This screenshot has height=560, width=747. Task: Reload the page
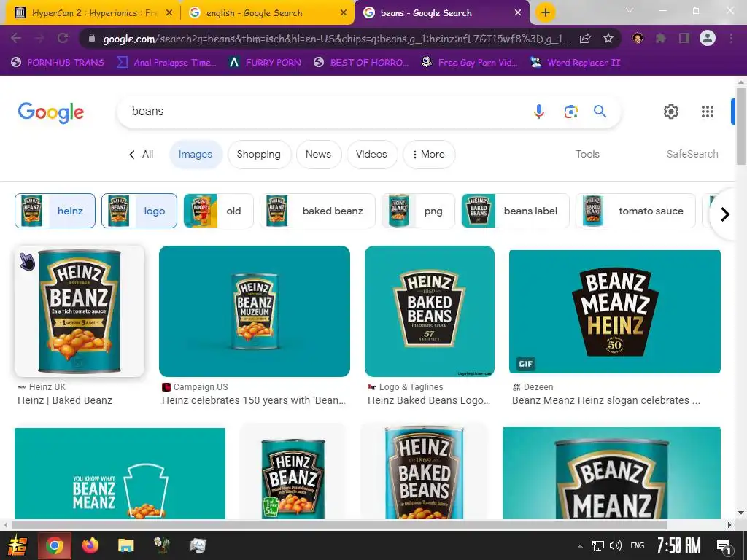click(x=63, y=38)
